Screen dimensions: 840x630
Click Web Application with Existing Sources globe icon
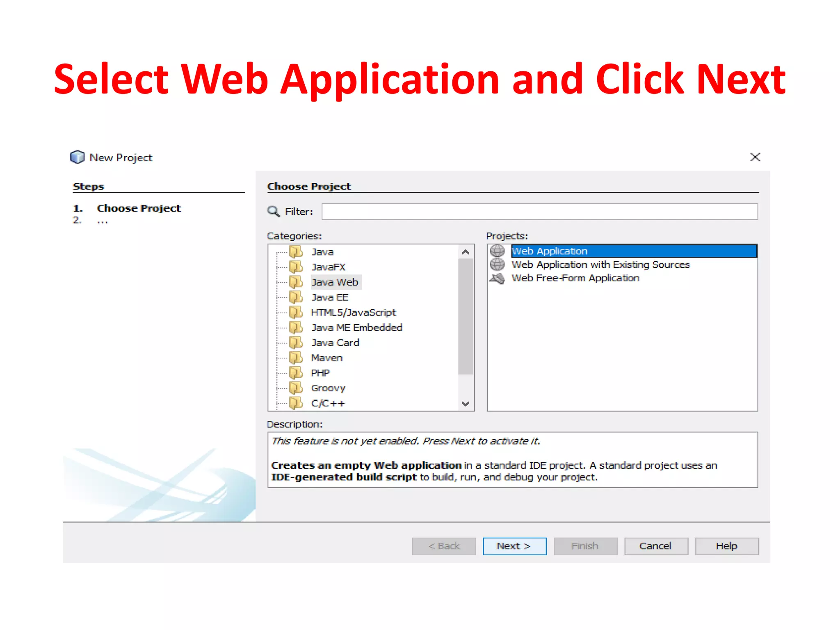497,264
